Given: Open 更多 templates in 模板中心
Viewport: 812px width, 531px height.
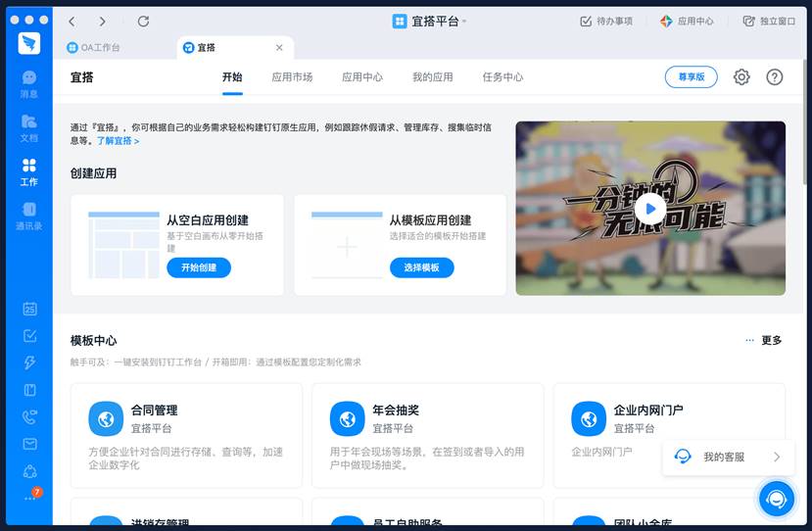Looking at the screenshot, I should coord(764,340).
